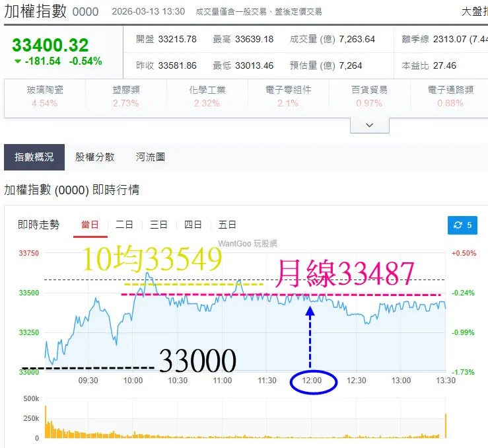Image resolution: width=488 pixels, height=448 pixels.
Task: Click the 加權指數 title heading
Action: [36, 11]
